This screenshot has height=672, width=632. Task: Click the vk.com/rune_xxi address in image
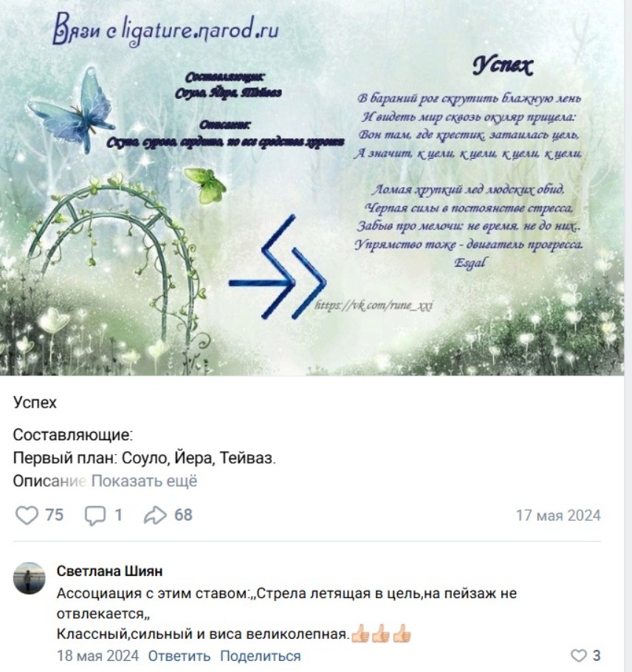point(374,305)
